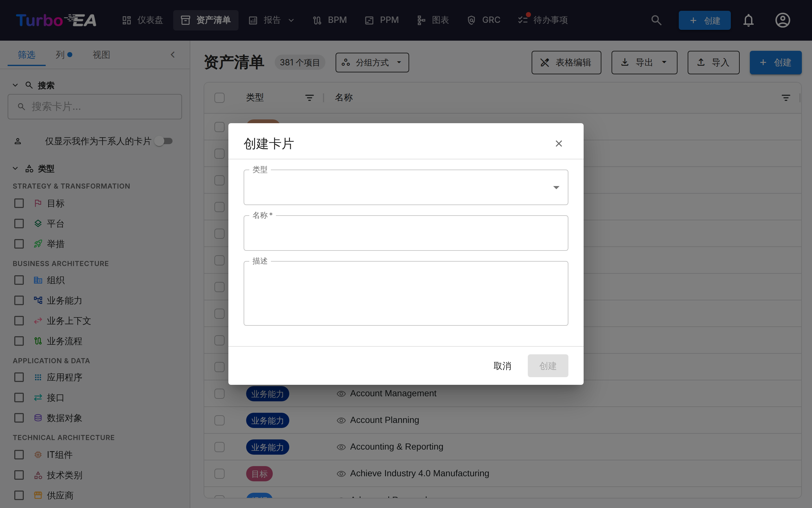Screen dimensions: 812x508
Task: Open 待办事项 in top navigation
Action: (x=543, y=20)
